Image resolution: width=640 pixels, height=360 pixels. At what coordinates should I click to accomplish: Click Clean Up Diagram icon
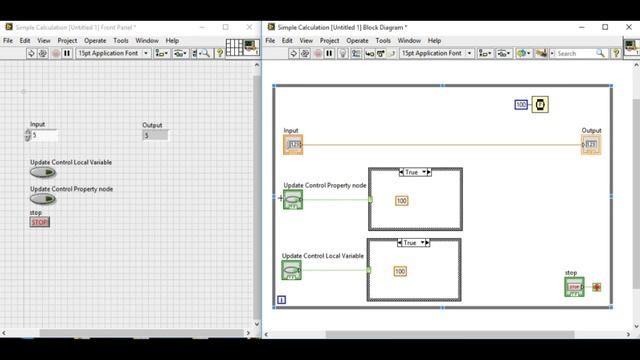[541, 53]
